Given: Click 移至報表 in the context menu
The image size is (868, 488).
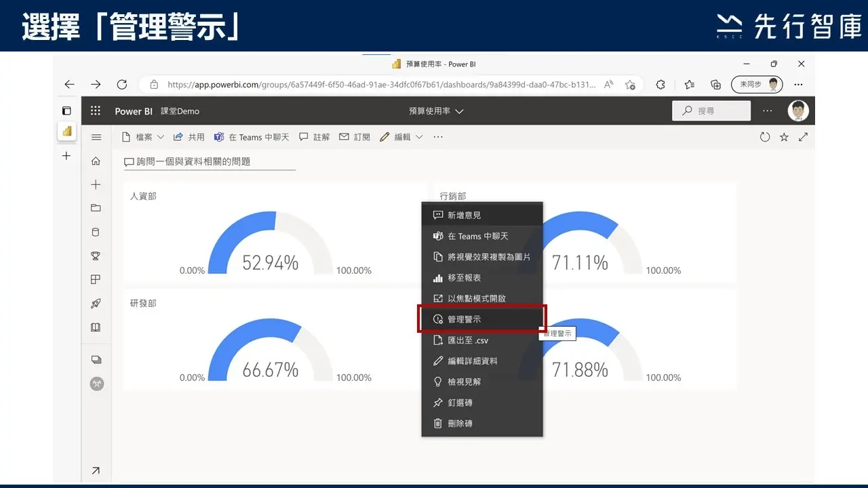Looking at the screenshot, I should 482,278.
